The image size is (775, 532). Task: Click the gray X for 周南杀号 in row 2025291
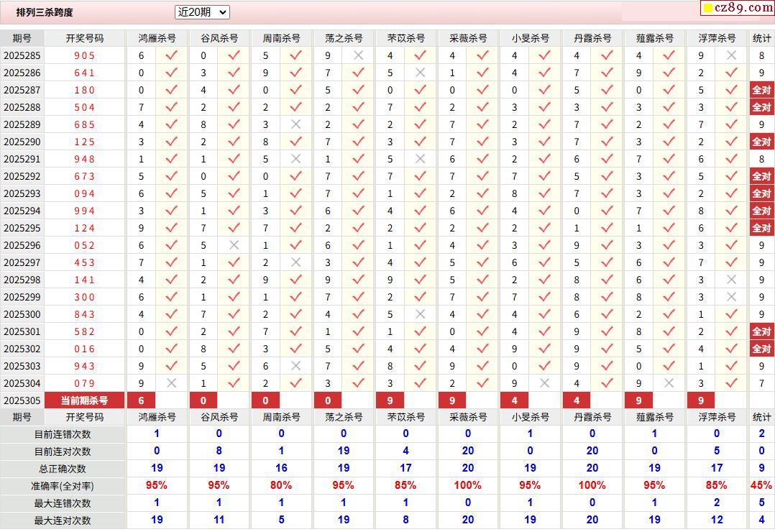(x=296, y=159)
